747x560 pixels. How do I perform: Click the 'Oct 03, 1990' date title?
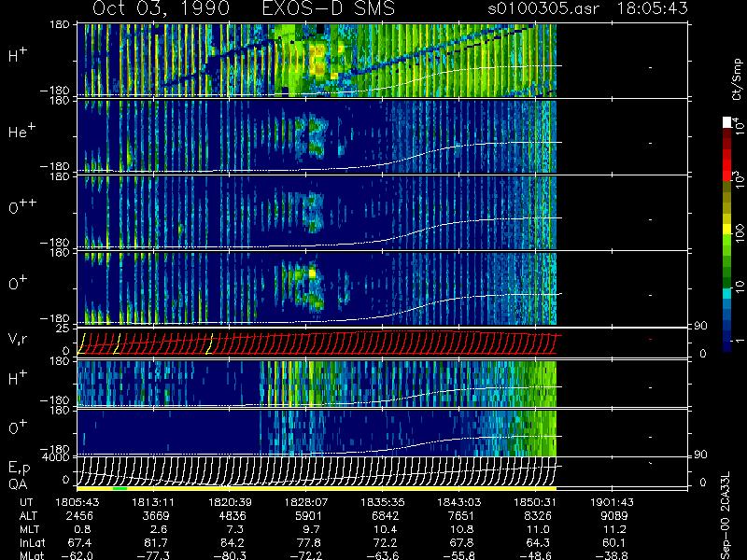point(161,8)
